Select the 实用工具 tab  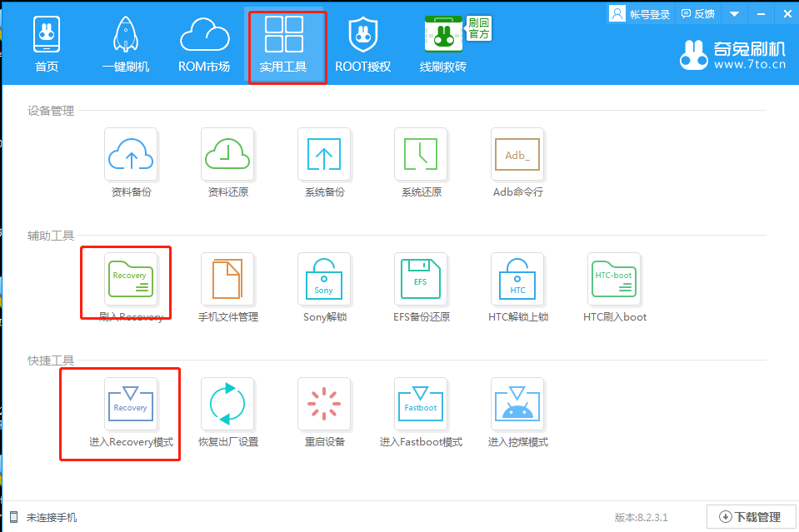coord(284,44)
